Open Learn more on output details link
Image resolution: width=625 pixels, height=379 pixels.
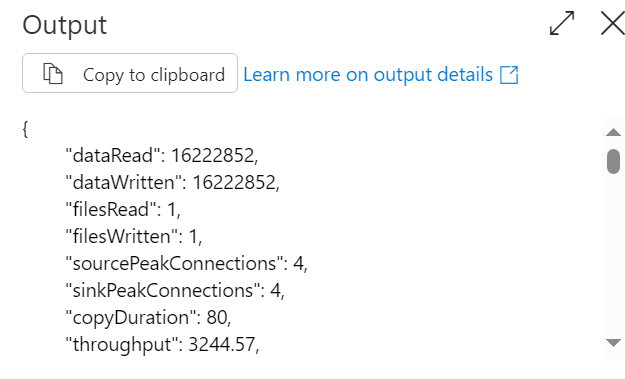point(368,75)
